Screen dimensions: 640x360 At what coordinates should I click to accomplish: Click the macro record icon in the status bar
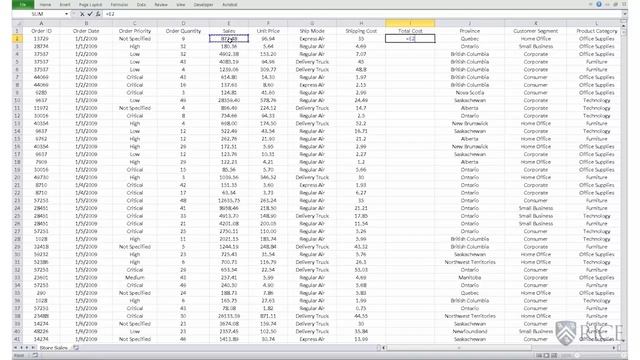35,356
